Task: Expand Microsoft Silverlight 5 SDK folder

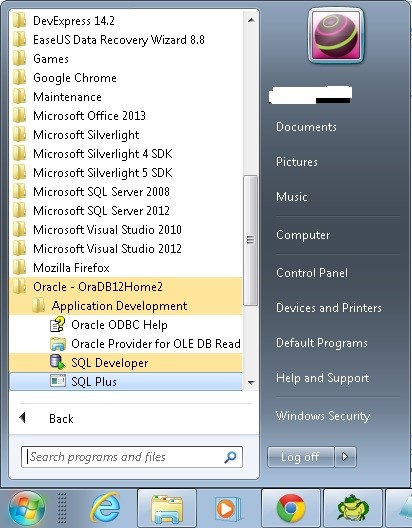Action: click(126, 173)
